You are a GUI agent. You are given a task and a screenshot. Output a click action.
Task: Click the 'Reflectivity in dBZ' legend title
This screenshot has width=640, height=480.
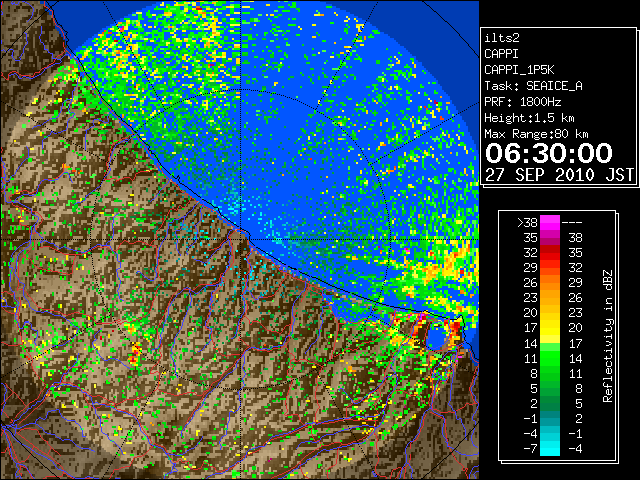(608, 336)
